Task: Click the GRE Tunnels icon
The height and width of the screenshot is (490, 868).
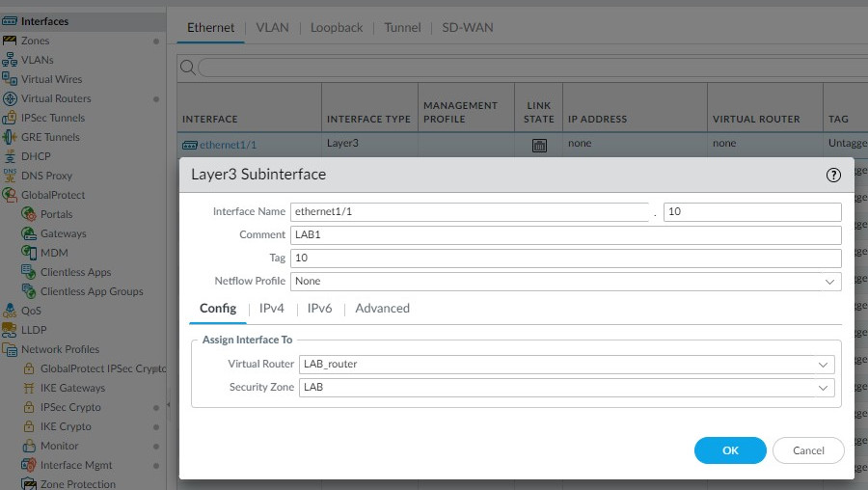Action: [10, 137]
